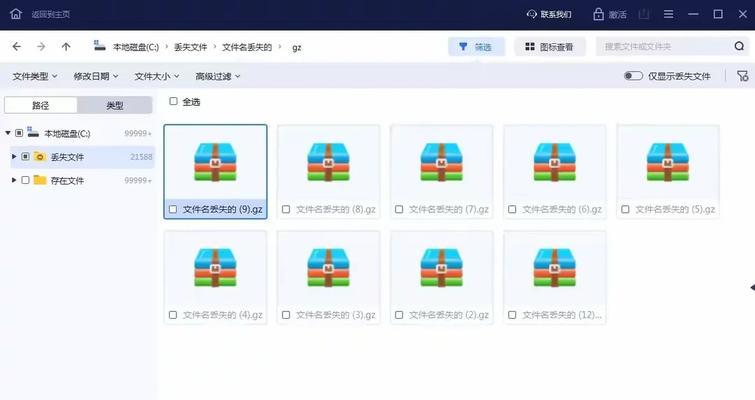Select the archive icon of 文件名丢失的 (4).gz
755x400 pixels.
(x=215, y=268)
